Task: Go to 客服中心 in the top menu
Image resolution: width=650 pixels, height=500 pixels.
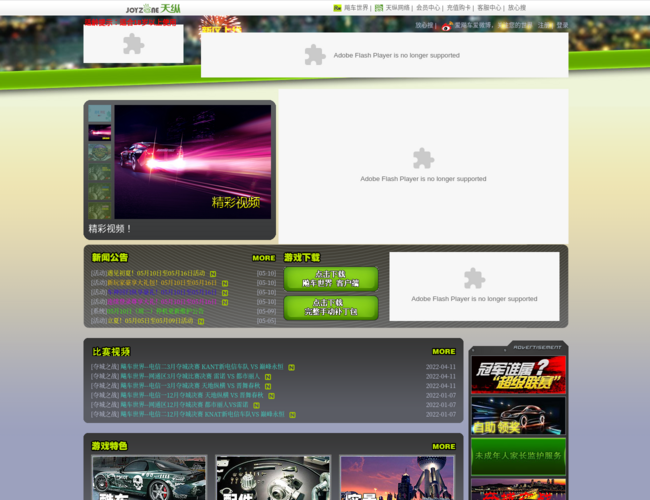Action: (x=489, y=8)
